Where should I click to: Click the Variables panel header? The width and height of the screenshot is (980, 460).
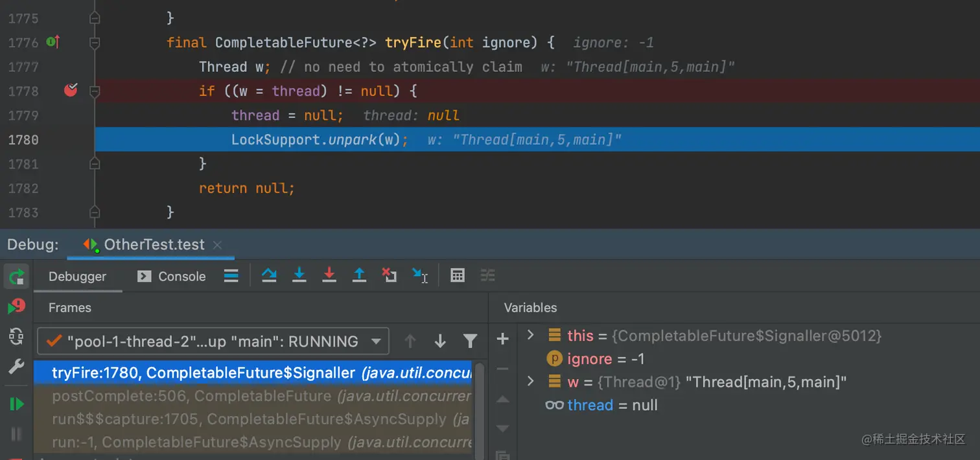point(530,308)
